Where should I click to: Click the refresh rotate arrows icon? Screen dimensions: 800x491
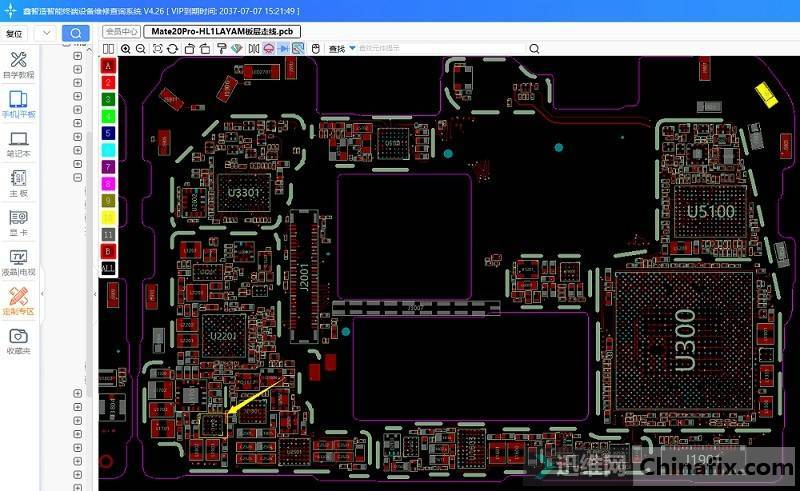tap(173, 48)
